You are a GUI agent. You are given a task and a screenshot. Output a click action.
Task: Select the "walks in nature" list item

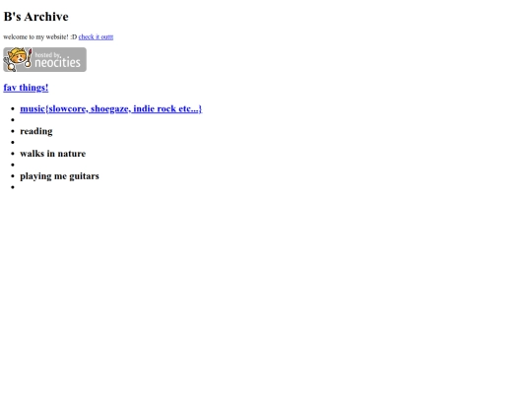[53, 154]
